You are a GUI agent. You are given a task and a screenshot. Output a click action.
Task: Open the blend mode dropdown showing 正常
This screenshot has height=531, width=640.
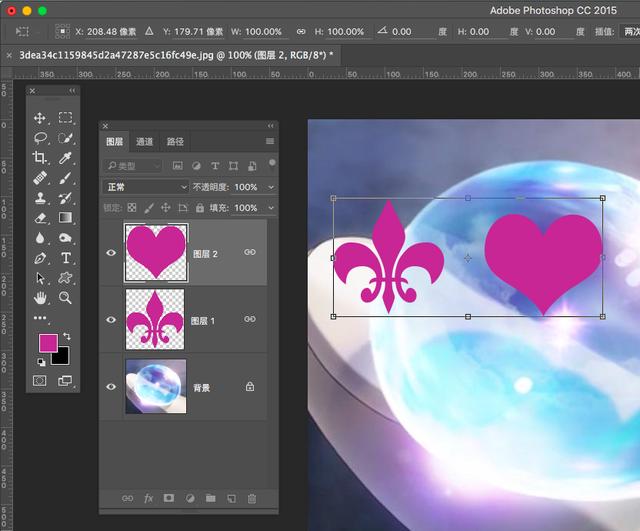tap(145, 187)
